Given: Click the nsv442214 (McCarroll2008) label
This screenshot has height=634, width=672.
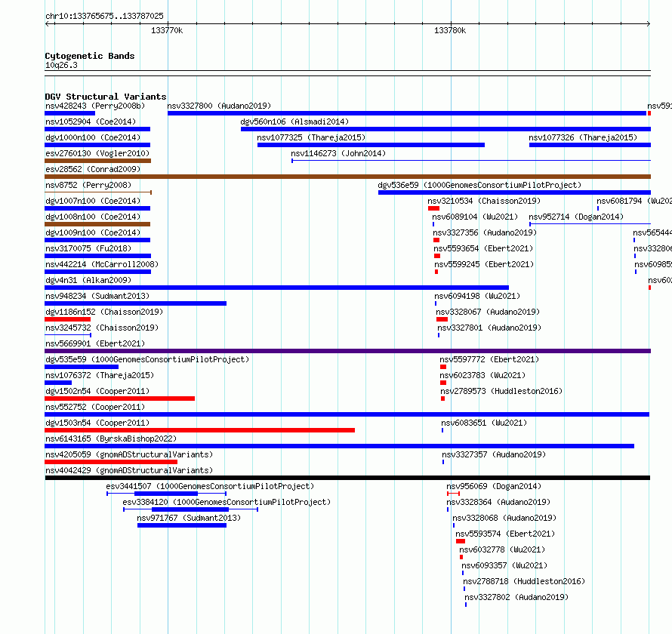Looking at the screenshot, I should tap(102, 264).
